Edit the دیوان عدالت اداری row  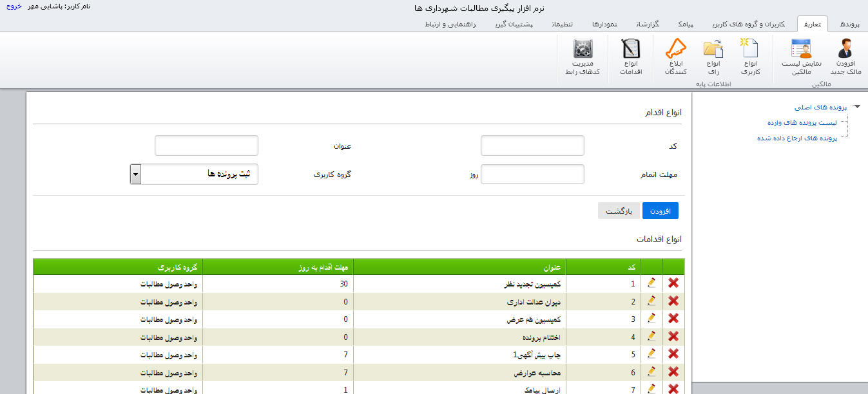651,301
